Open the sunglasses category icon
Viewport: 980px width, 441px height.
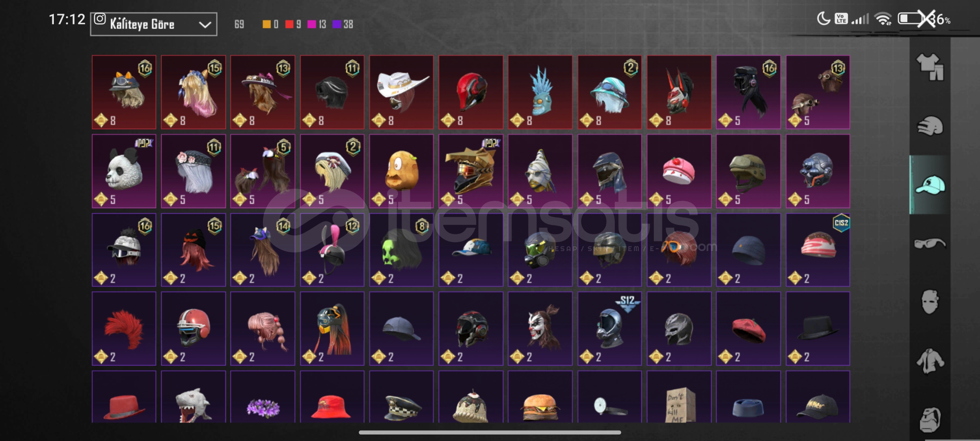pyautogui.click(x=930, y=244)
